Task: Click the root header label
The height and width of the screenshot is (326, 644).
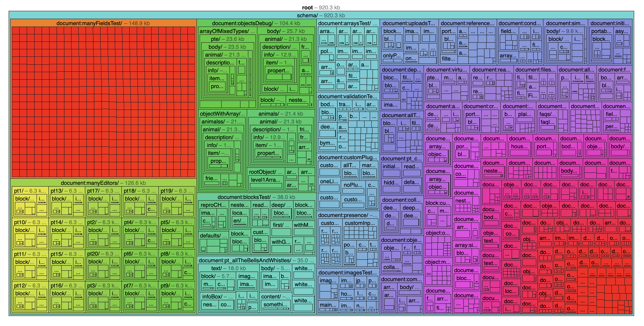Action: pos(321,7)
